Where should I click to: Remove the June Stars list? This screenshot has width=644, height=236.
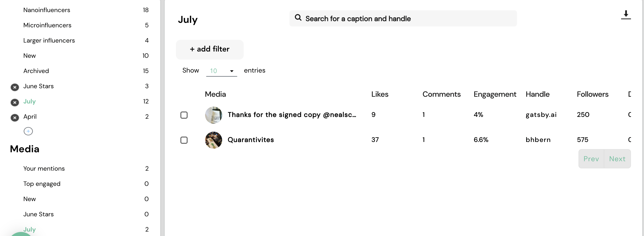[15, 87]
